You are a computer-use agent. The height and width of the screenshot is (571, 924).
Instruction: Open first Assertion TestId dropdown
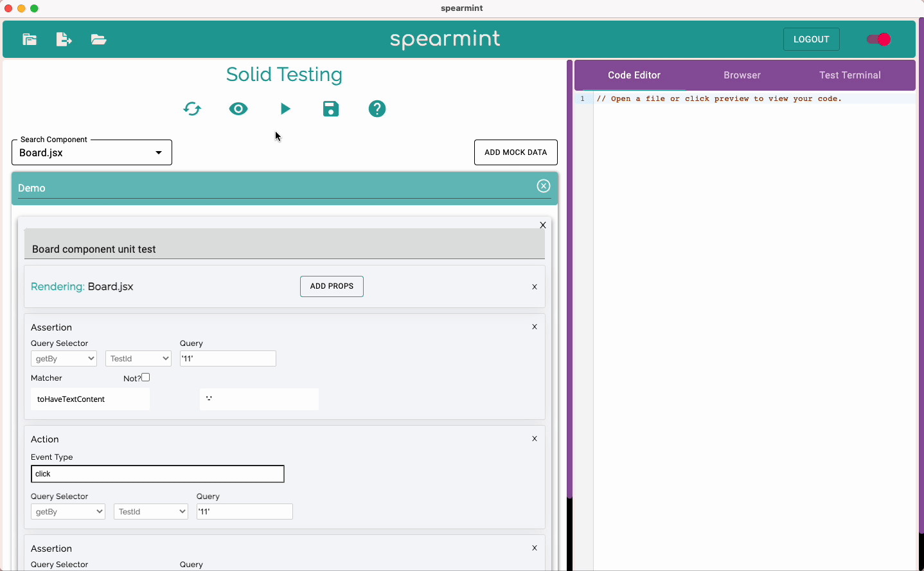(138, 358)
